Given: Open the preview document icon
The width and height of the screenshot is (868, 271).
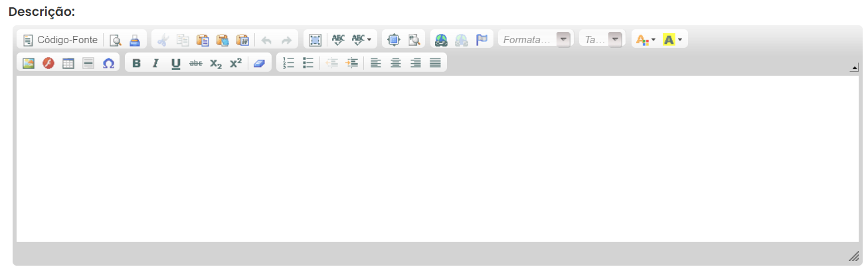Looking at the screenshot, I should (115, 40).
